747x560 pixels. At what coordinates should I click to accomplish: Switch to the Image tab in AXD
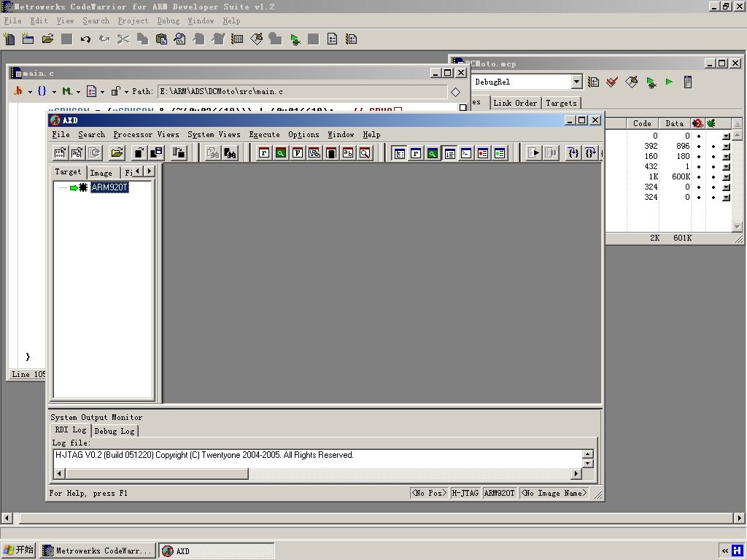[101, 173]
